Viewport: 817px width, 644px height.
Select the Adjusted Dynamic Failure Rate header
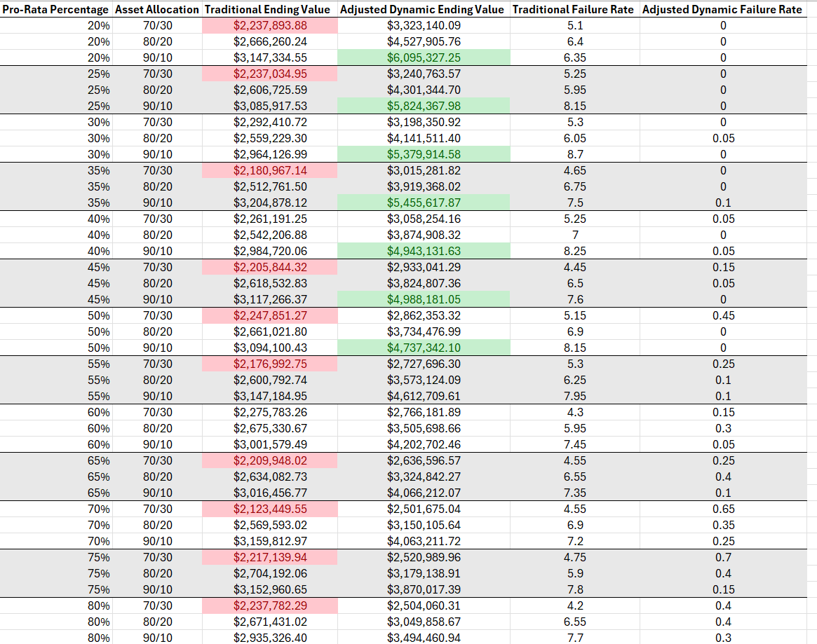(x=723, y=9)
